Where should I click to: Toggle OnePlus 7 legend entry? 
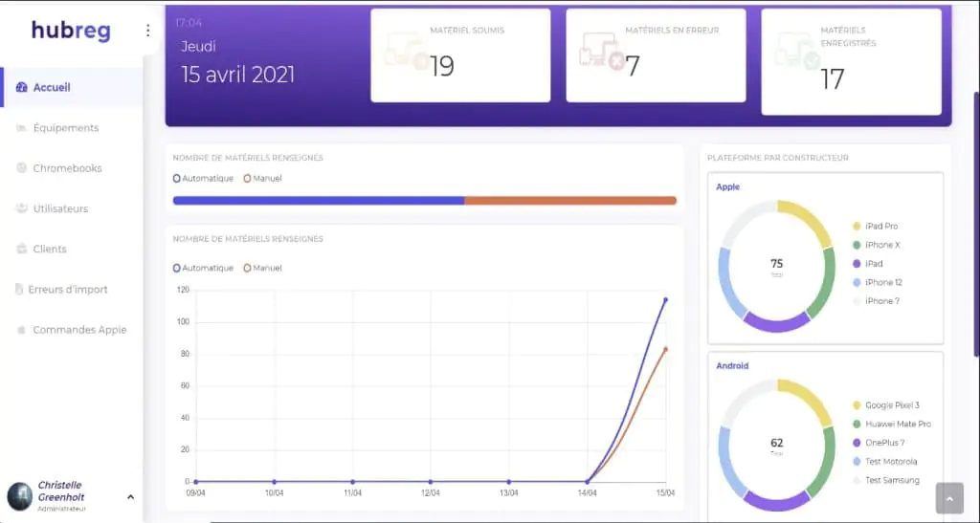coord(879,443)
